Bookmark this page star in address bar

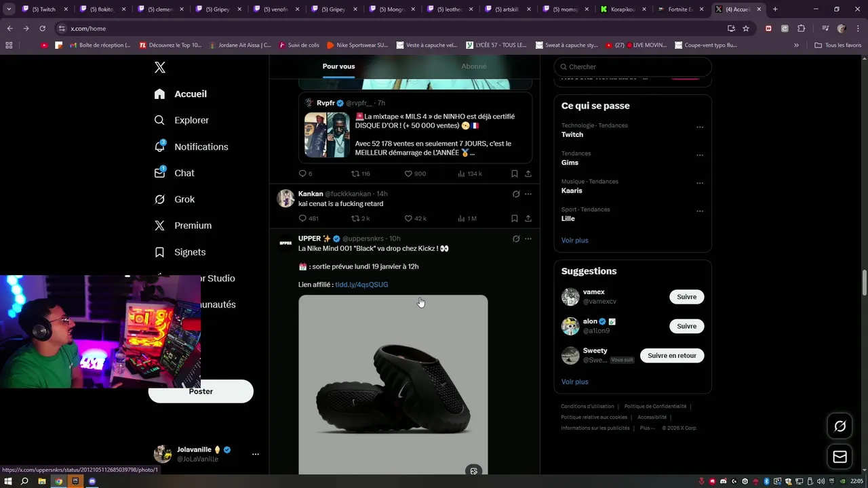[x=746, y=28]
